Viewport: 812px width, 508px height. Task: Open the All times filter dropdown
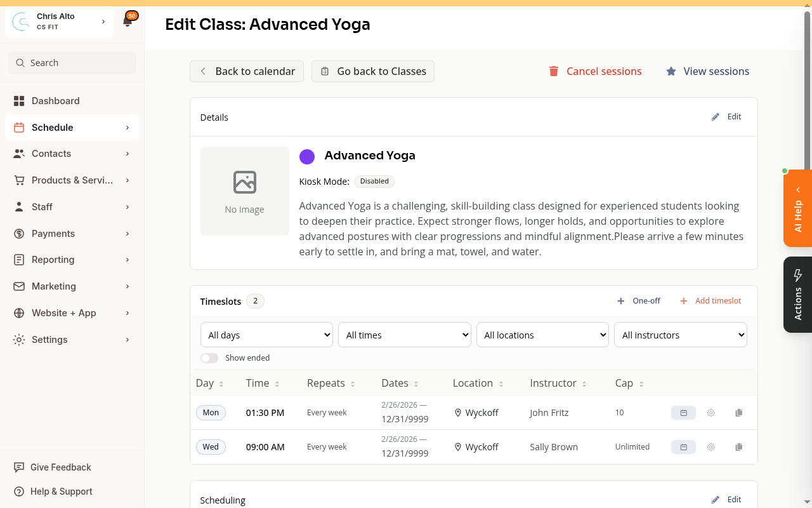pyautogui.click(x=405, y=335)
